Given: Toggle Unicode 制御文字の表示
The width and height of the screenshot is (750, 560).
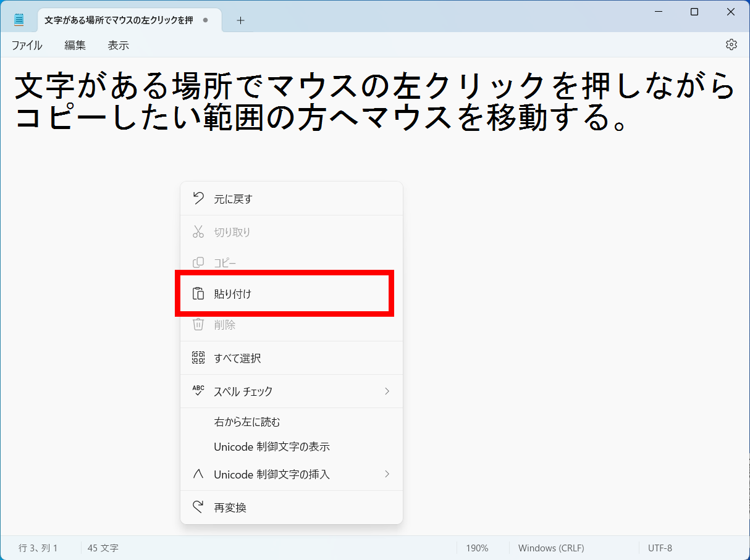Looking at the screenshot, I should pos(271,446).
